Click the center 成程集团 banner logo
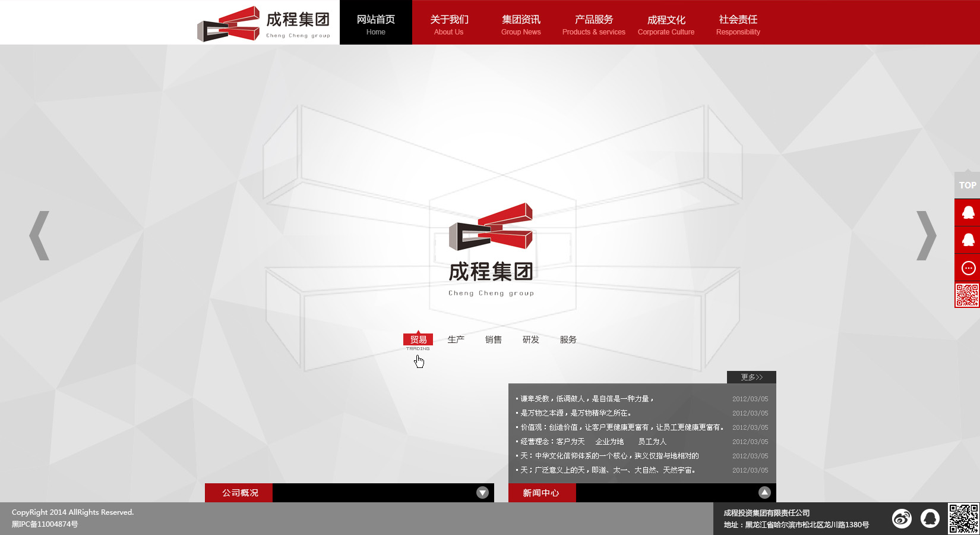The height and width of the screenshot is (535, 980). (x=491, y=250)
